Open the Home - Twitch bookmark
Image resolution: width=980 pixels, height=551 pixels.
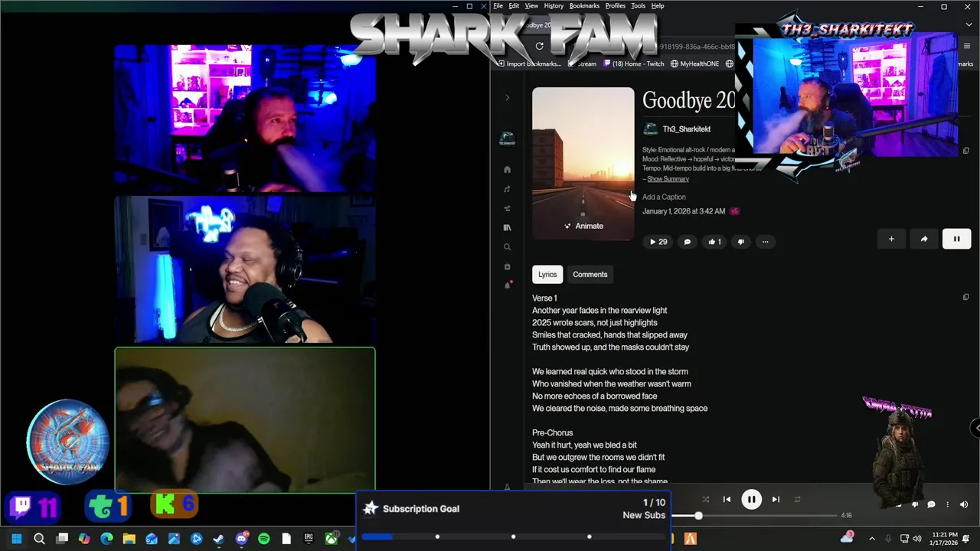click(x=632, y=64)
